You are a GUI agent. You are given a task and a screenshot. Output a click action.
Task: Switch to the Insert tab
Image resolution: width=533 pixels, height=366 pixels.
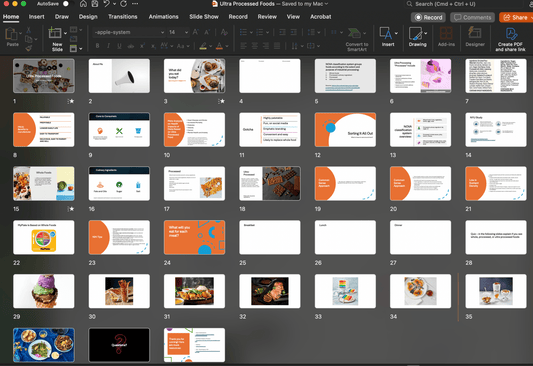pos(36,17)
